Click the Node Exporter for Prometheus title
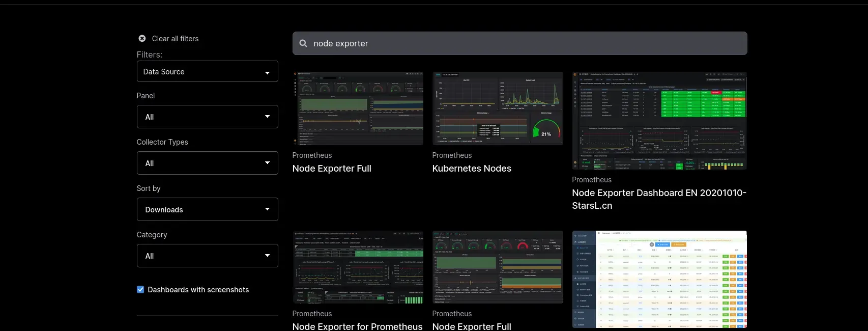Screen dimensions: 868x331 coord(357,326)
